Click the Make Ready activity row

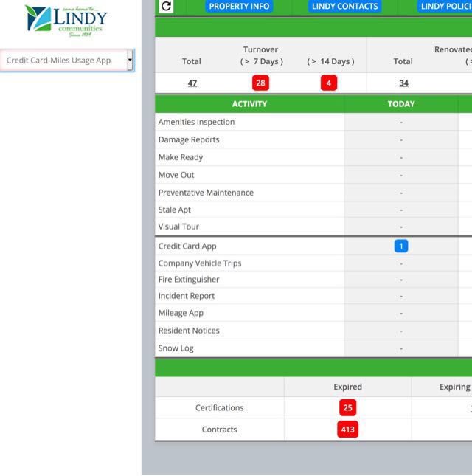tap(181, 157)
